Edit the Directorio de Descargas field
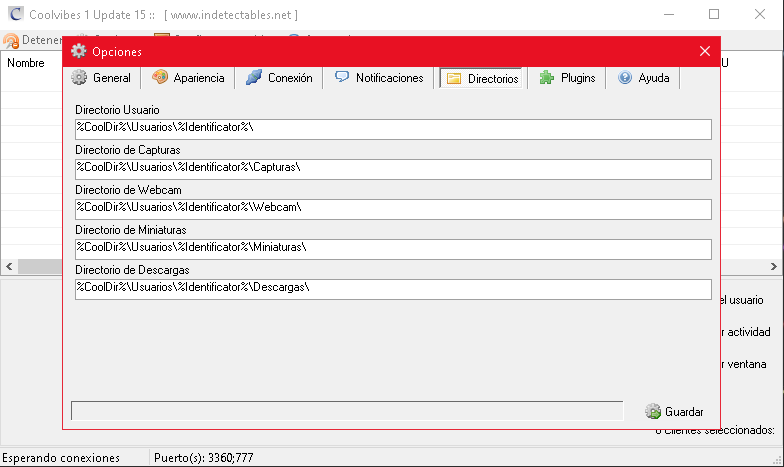Viewport: 784px width, 467px height. 392,289
